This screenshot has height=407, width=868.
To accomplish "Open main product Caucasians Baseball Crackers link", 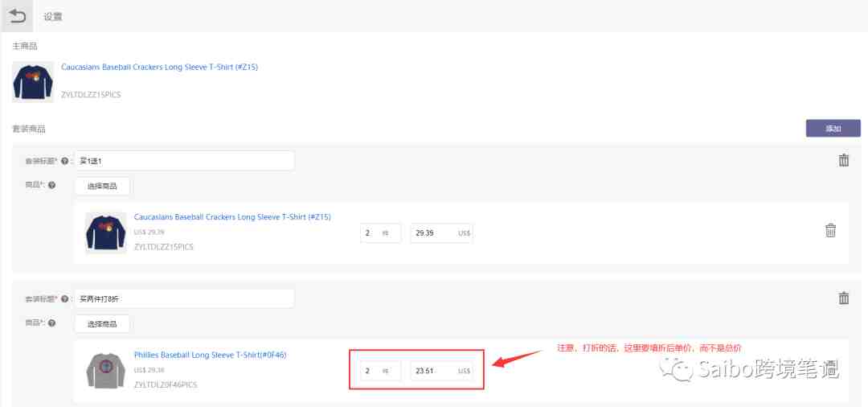I will point(159,67).
